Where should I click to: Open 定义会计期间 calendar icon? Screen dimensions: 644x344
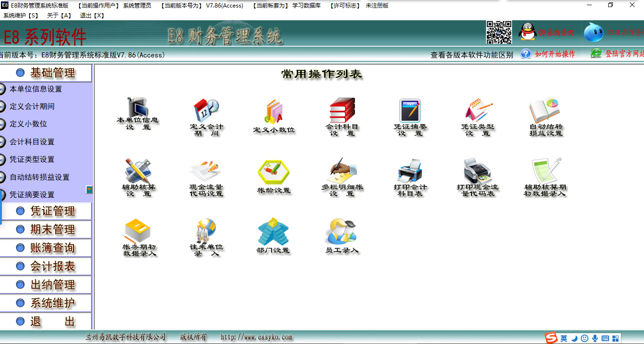click(205, 110)
